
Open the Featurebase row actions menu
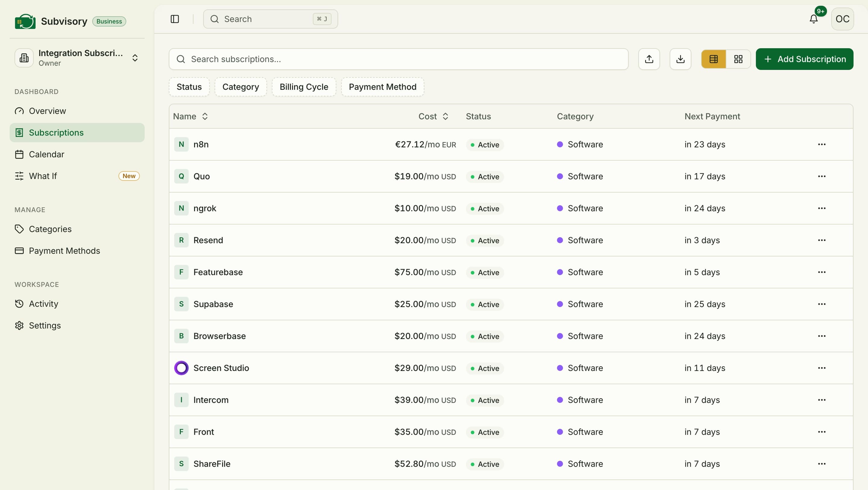822,272
